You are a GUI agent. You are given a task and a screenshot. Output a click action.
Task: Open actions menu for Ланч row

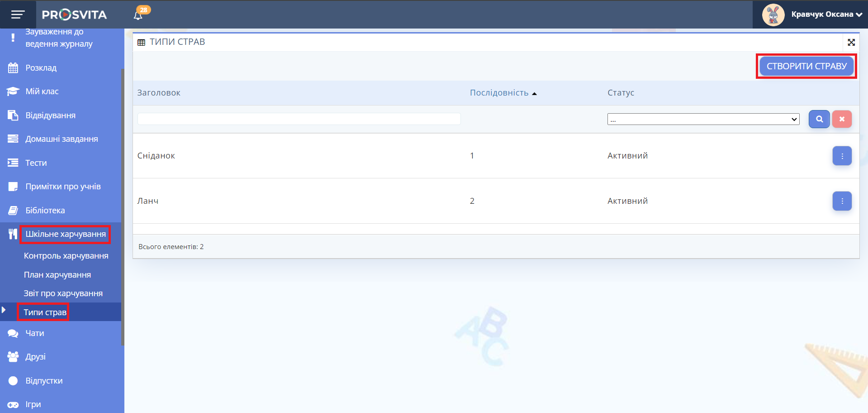click(x=842, y=201)
